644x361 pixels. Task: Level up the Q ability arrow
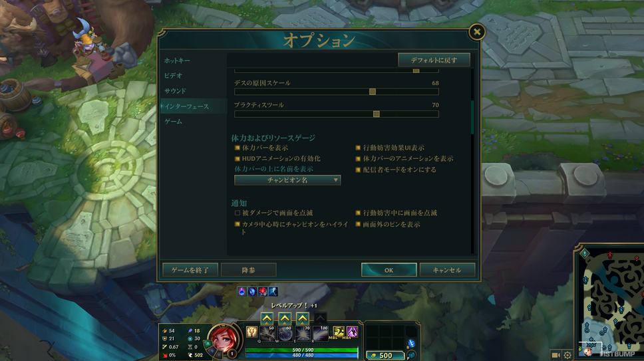[x=267, y=318]
